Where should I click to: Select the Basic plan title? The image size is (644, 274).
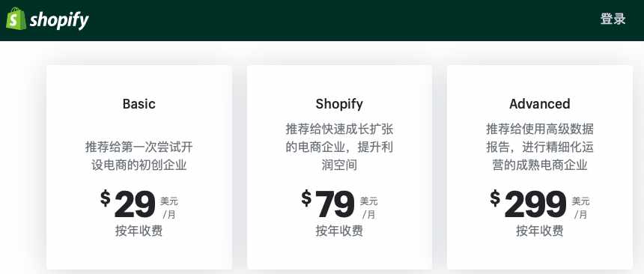tap(139, 103)
